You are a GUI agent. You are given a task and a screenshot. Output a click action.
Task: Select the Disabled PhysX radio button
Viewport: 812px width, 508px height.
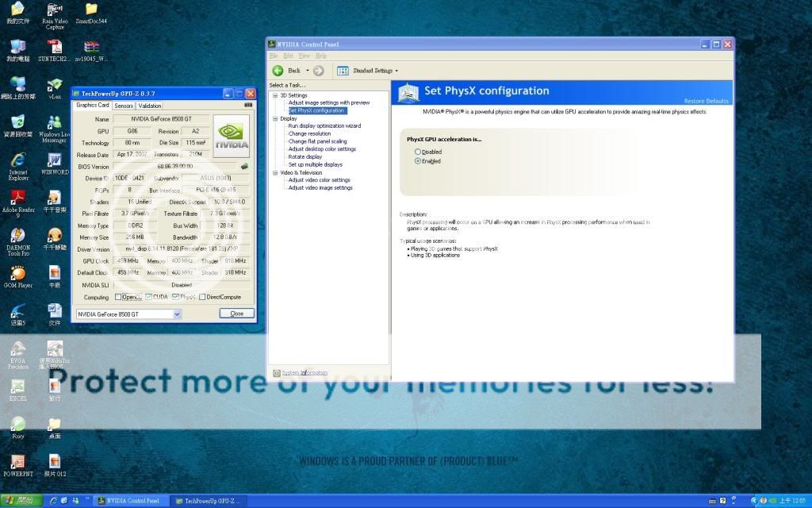[418, 152]
